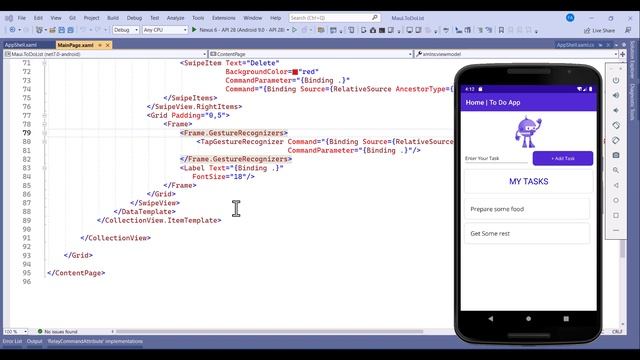Open the Debug configuration dropdown
The width and height of the screenshot is (640, 360).
(x=126, y=30)
